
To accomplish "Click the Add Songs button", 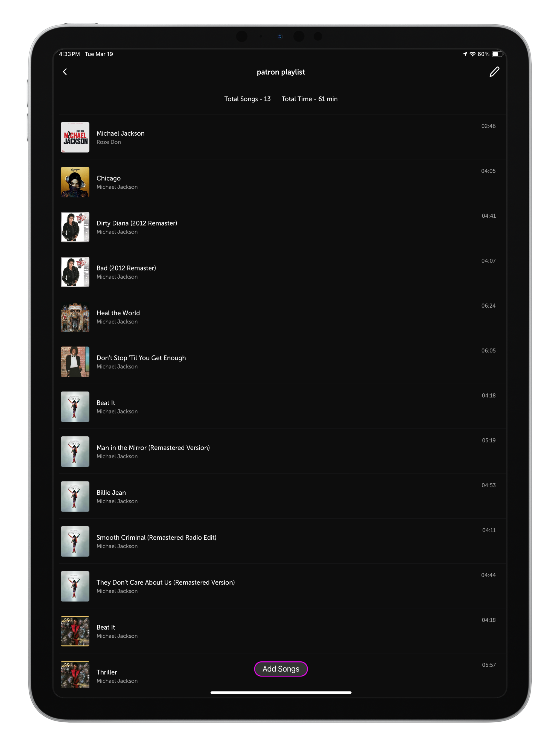I will click(x=281, y=669).
